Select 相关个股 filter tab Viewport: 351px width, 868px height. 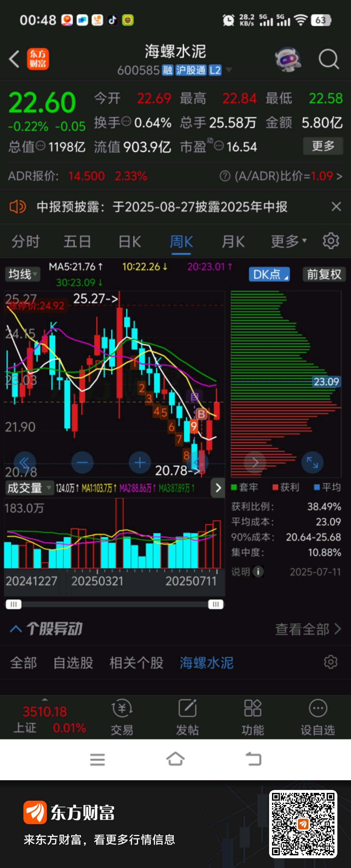point(136,663)
